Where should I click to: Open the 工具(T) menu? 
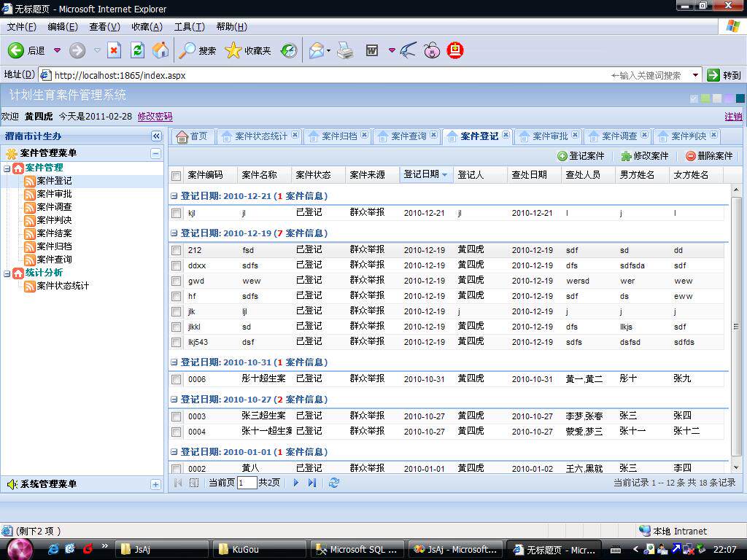[189, 27]
